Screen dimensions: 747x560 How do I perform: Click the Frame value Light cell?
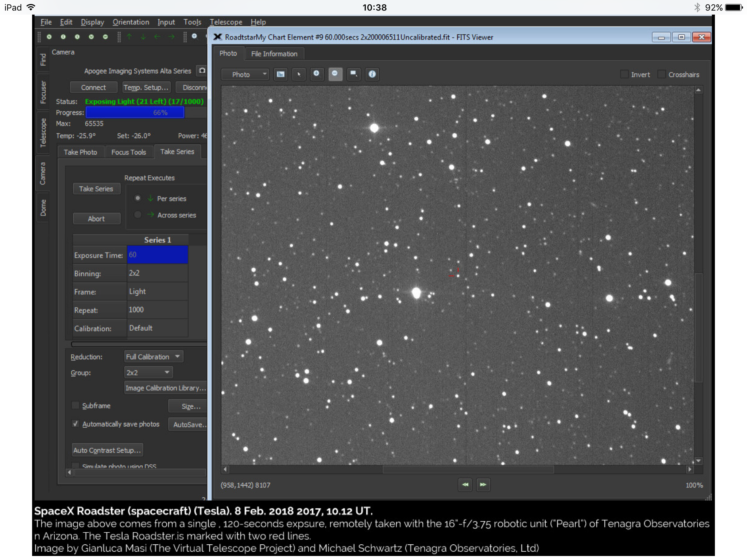coord(158,292)
